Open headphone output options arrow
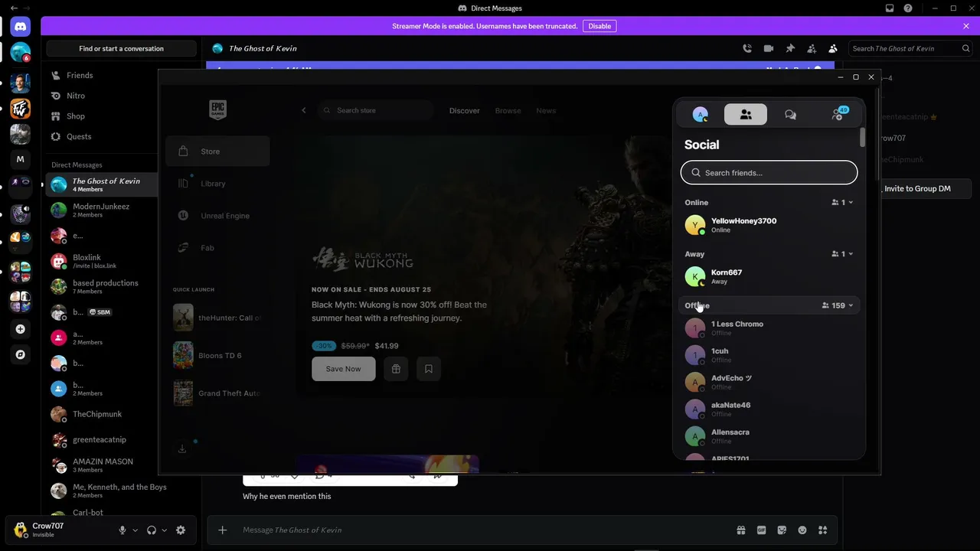The height and width of the screenshot is (551, 980). tap(165, 530)
